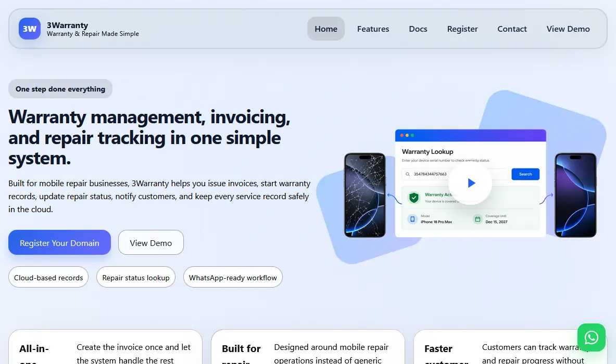The width and height of the screenshot is (616, 364).
Task: Open the Register nav item
Action: [x=462, y=29]
